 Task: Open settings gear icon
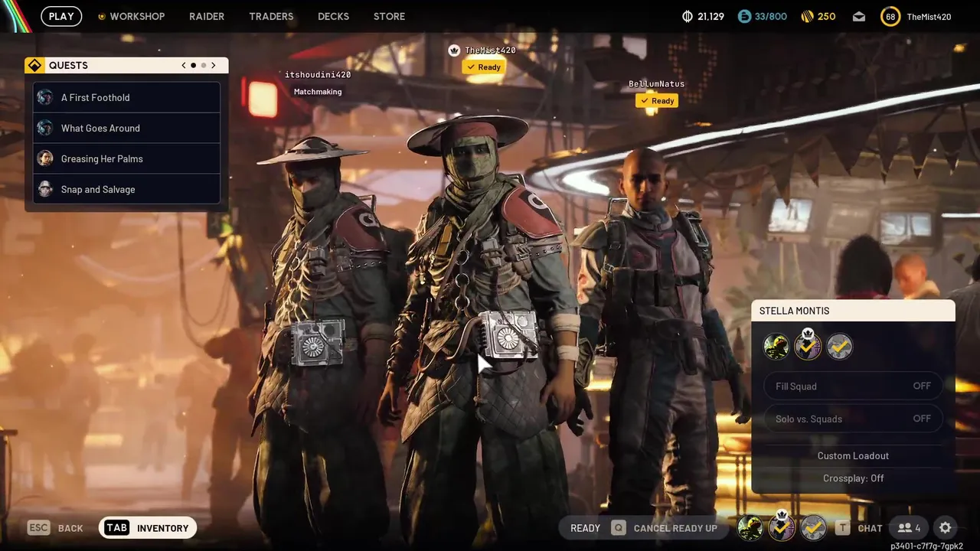[946, 528]
